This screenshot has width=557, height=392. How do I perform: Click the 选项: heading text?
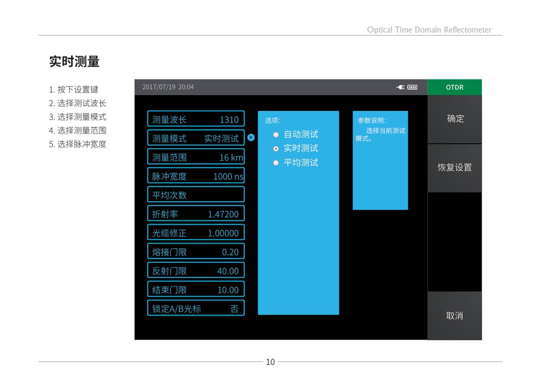pos(273,121)
